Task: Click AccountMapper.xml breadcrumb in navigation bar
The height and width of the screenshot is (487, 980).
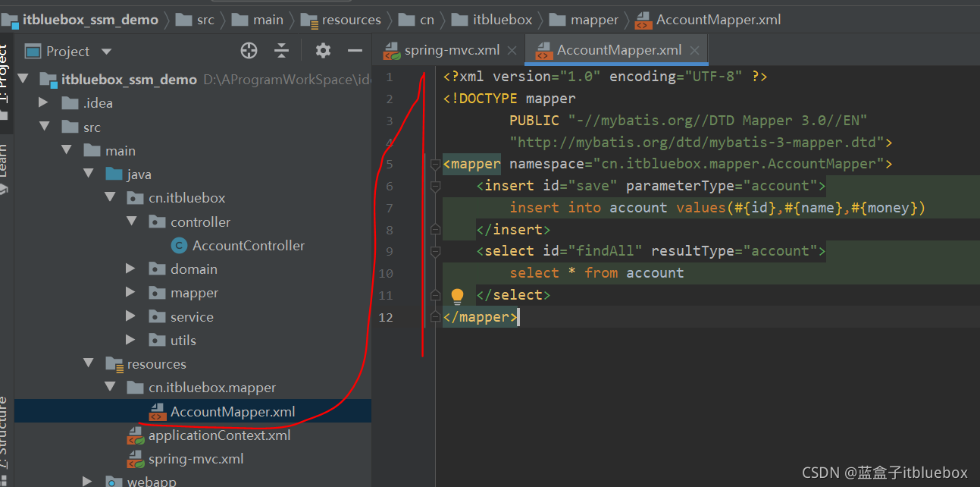Action: click(x=708, y=20)
